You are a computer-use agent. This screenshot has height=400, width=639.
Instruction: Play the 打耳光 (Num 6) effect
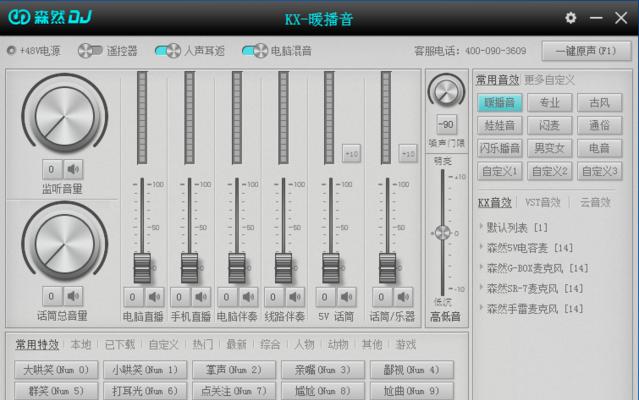coord(145,391)
